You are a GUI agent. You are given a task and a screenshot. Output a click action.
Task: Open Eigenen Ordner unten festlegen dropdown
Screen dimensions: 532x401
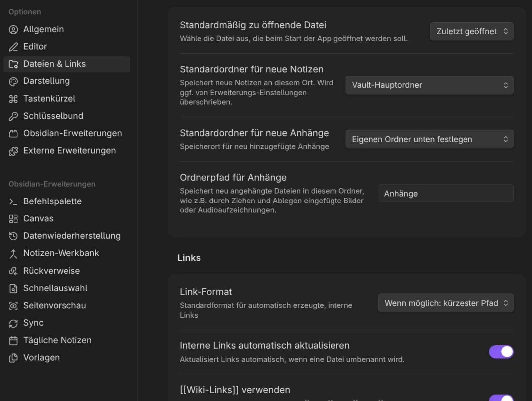(x=429, y=139)
